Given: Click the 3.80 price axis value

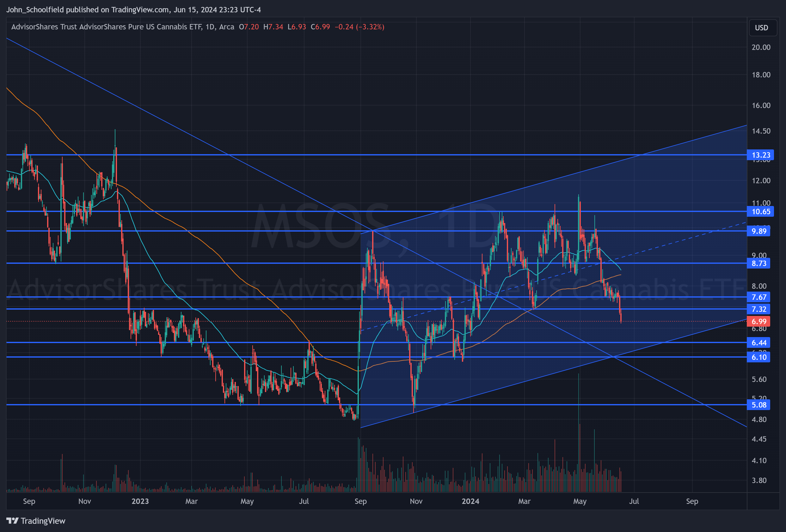Looking at the screenshot, I should (x=759, y=480).
